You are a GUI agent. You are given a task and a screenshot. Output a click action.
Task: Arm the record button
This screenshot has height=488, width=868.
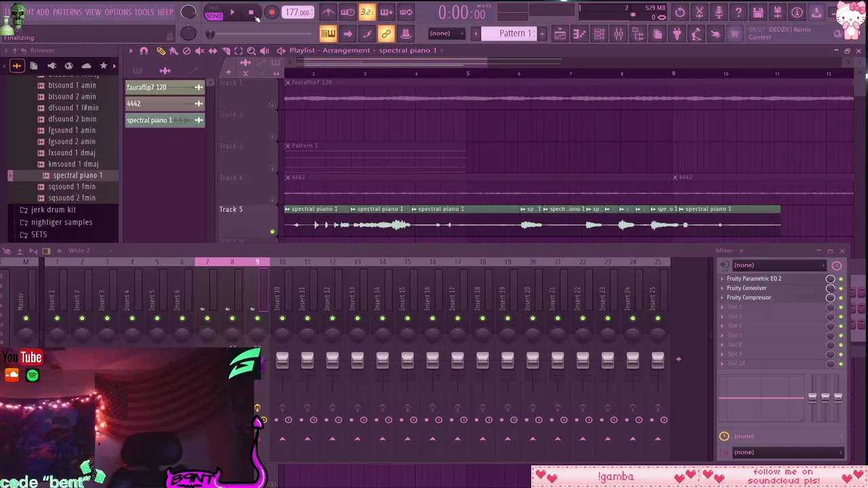pyautogui.click(x=271, y=12)
